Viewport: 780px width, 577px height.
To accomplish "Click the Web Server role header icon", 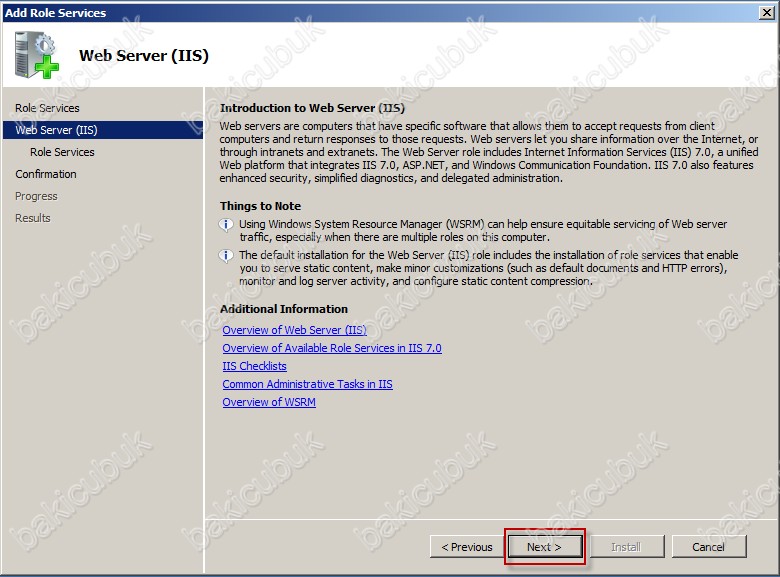I will pyautogui.click(x=36, y=55).
